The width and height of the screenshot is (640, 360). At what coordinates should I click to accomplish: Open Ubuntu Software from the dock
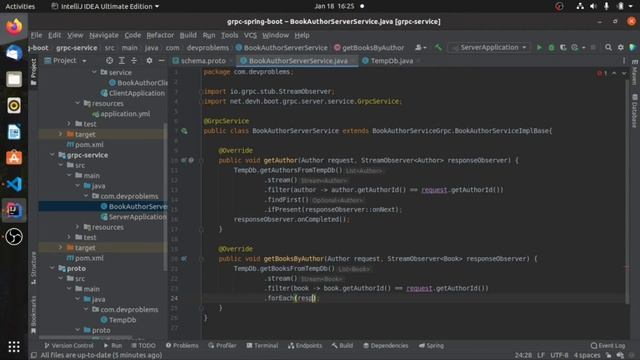pos(14,158)
